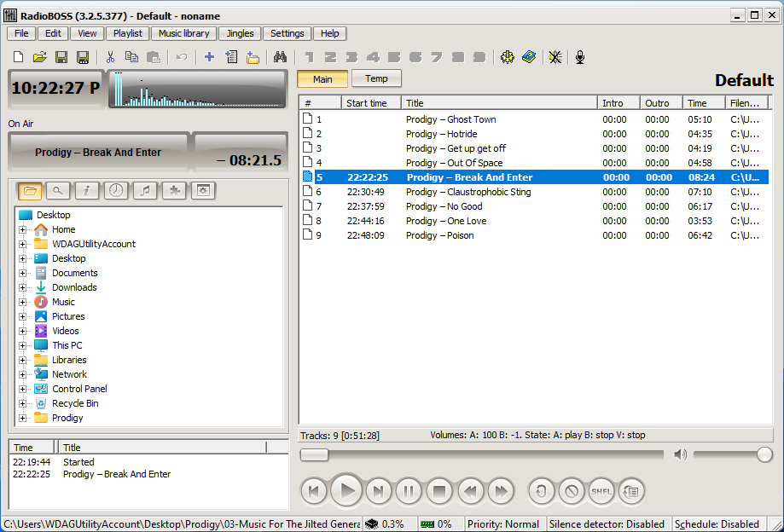
Task: Open the File menu
Action: tap(21, 33)
